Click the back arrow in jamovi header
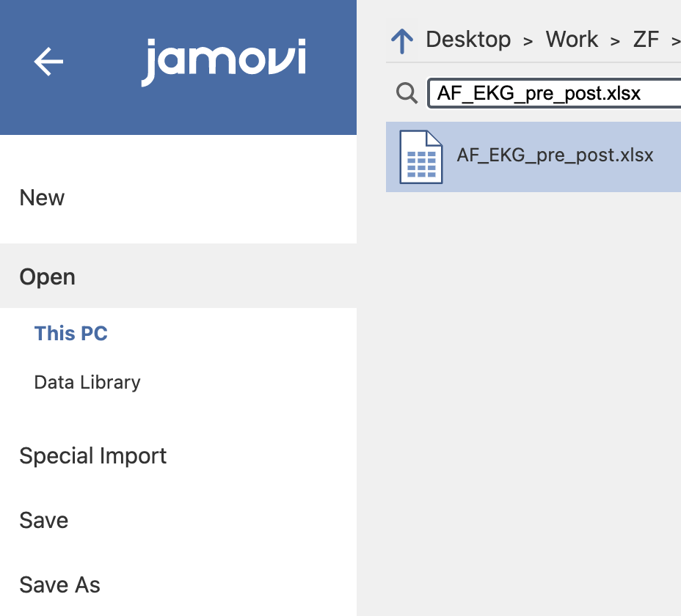The image size is (681, 616). [x=48, y=62]
